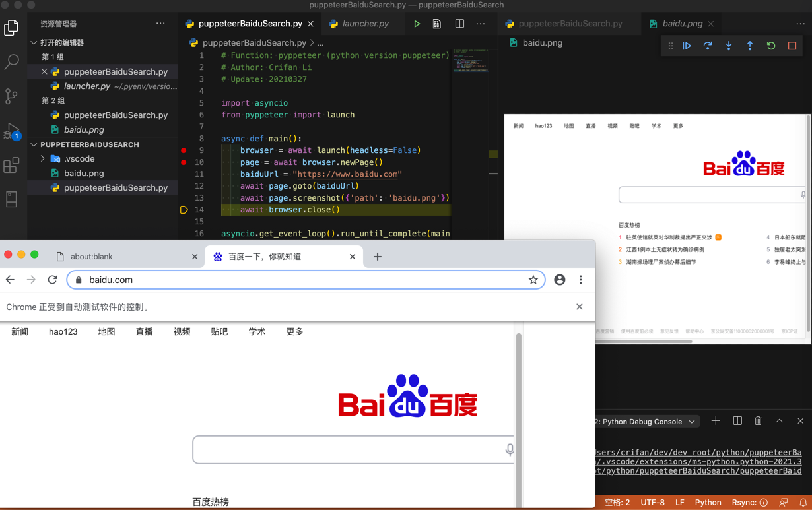The width and height of the screenshot is (812, 510).
Task: Run the Python file with the green play icon
Action: point(417,24)
